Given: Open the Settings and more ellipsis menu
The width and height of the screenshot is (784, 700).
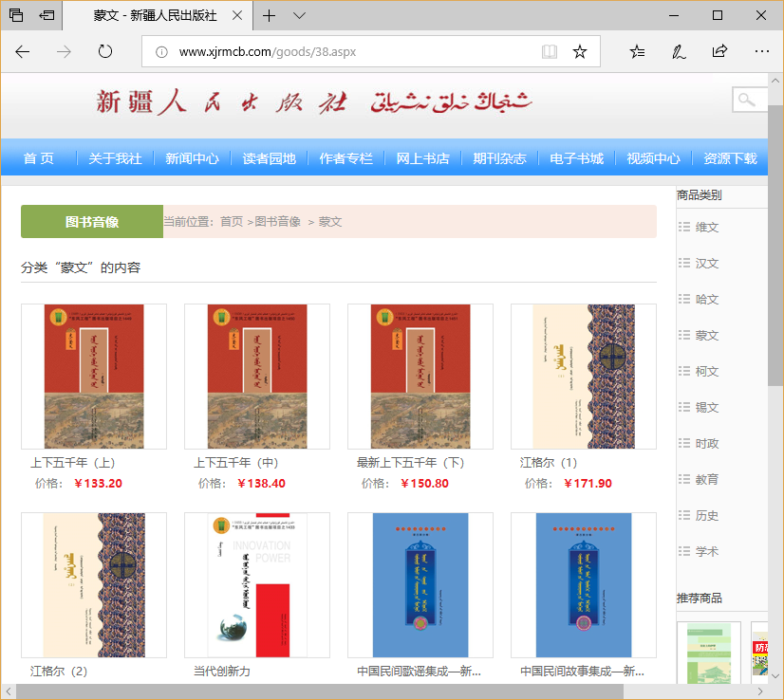Looking at the screenshot, I should pos(762,51).
